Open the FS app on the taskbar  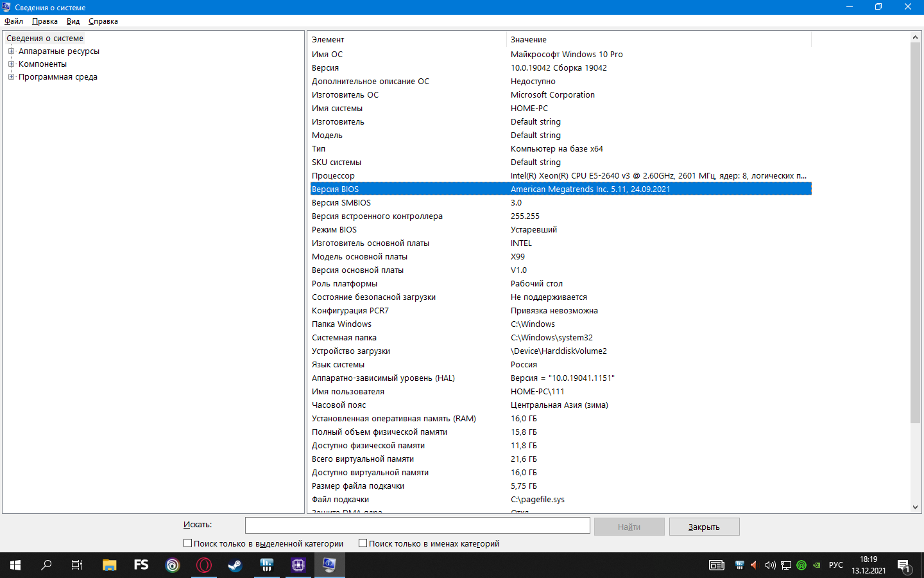click(141, 565)
